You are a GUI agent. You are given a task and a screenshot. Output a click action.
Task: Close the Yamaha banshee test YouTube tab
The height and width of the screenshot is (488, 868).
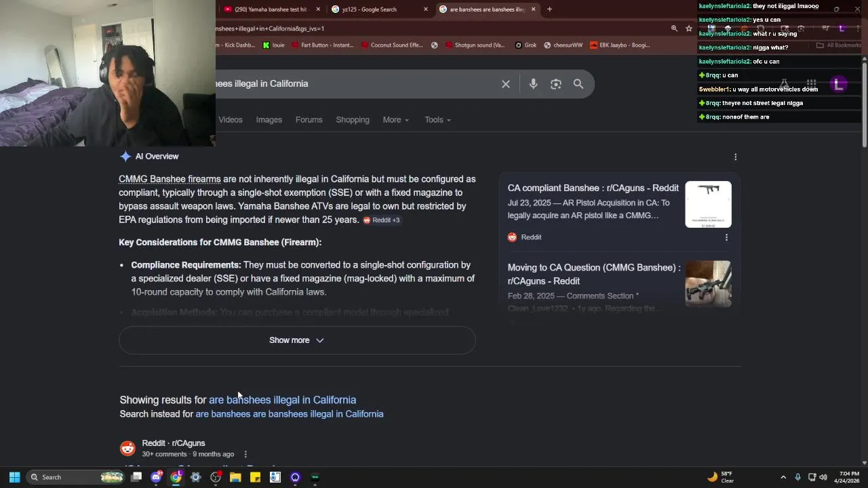point(318,9)
